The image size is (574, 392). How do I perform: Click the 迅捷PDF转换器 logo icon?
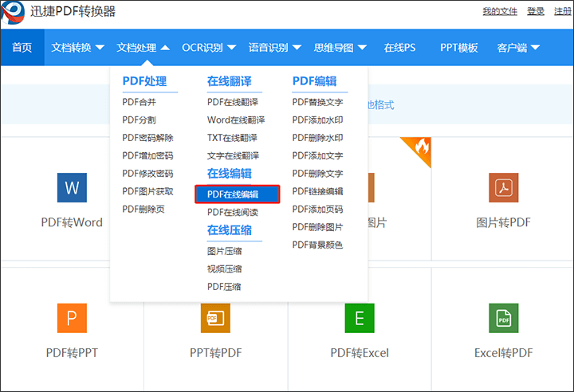pyautogui.click(x=13, y=12)
